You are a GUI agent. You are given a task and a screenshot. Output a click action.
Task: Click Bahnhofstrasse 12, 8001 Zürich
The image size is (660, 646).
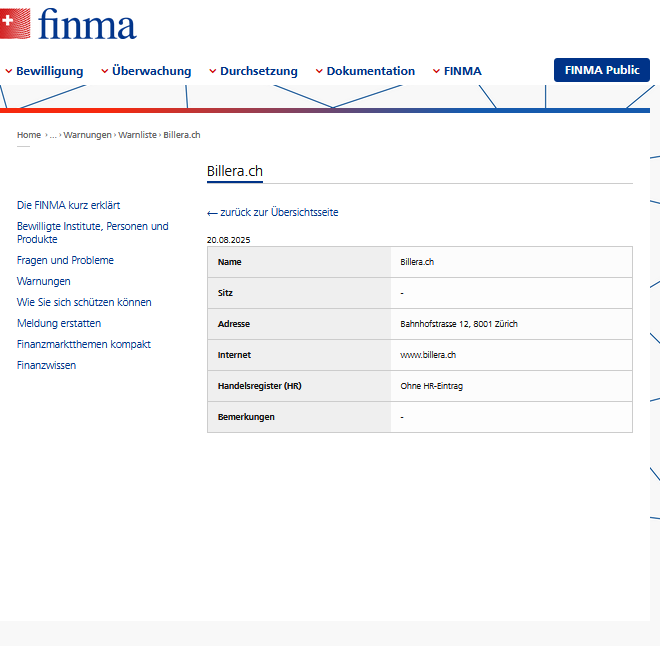click(x=459, y=324)
